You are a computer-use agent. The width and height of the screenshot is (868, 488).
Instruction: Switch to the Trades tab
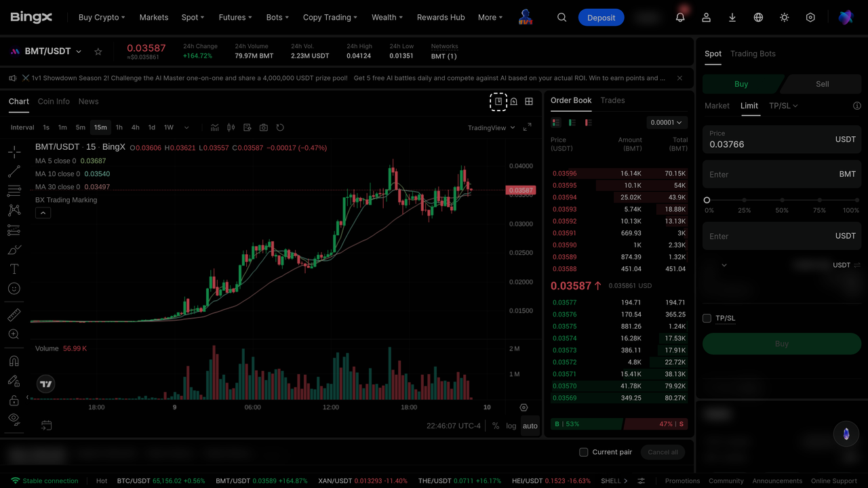[x=612, y=100]
